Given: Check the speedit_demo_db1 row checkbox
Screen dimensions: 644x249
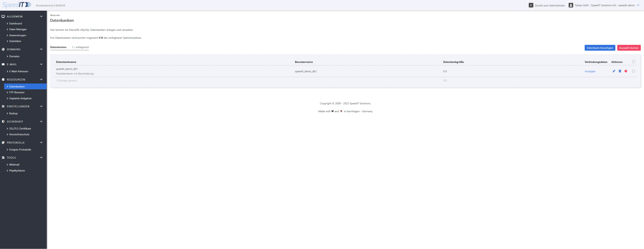Looking at the screenshot, I should [x=633, y=71].
